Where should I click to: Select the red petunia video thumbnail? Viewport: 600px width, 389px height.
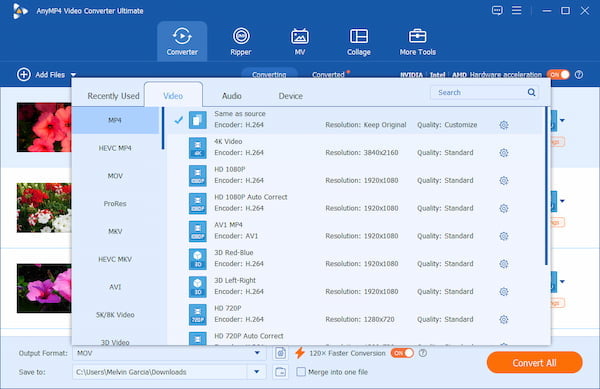[44, 127]
